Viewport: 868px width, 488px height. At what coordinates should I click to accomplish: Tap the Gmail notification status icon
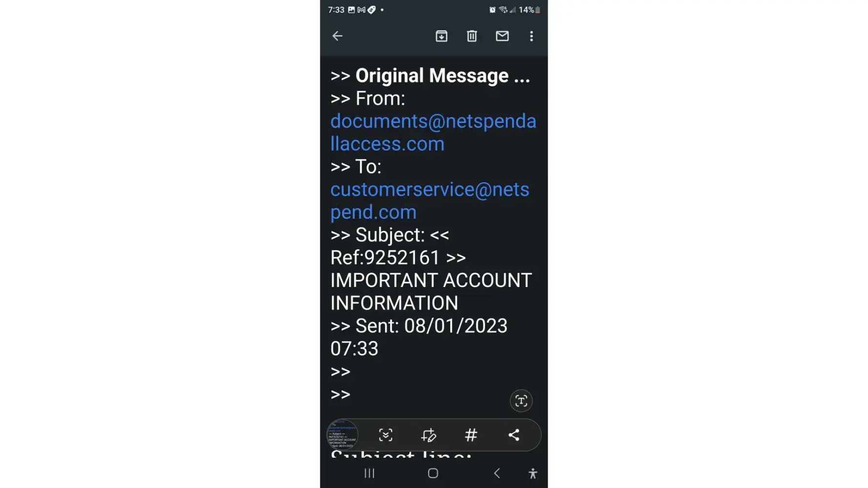point(361,10)
